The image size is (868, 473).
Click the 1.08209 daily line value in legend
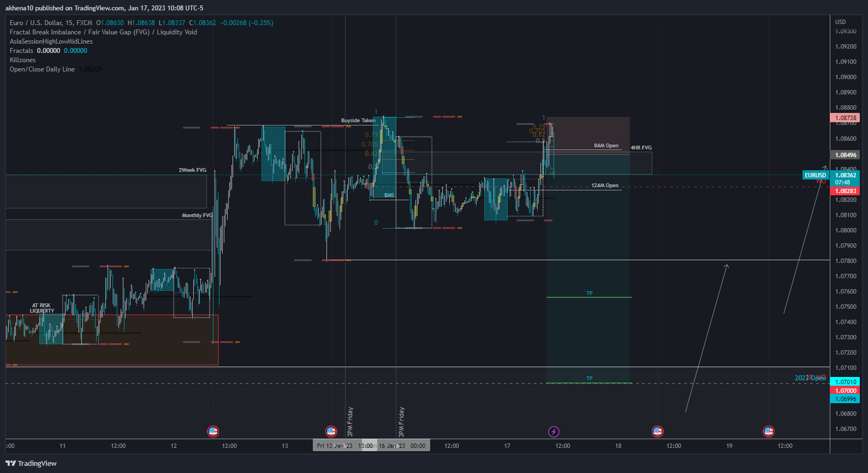[91, 69]
